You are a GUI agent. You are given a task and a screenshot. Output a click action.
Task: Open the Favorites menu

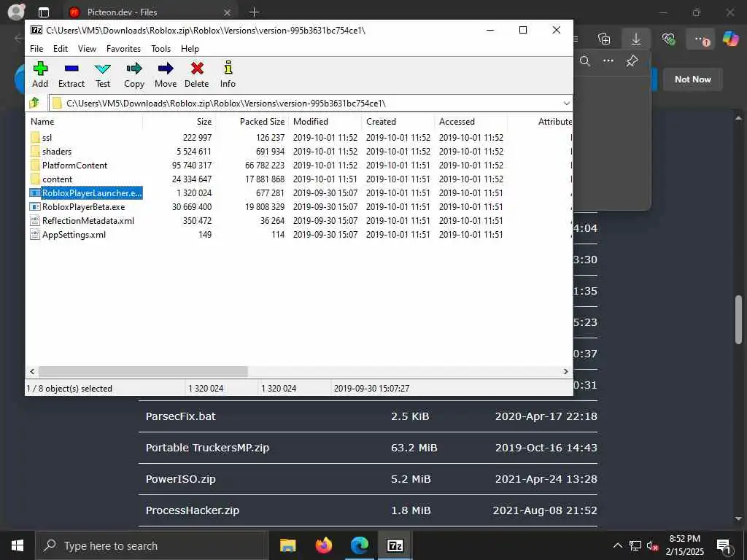click(123, 49)
